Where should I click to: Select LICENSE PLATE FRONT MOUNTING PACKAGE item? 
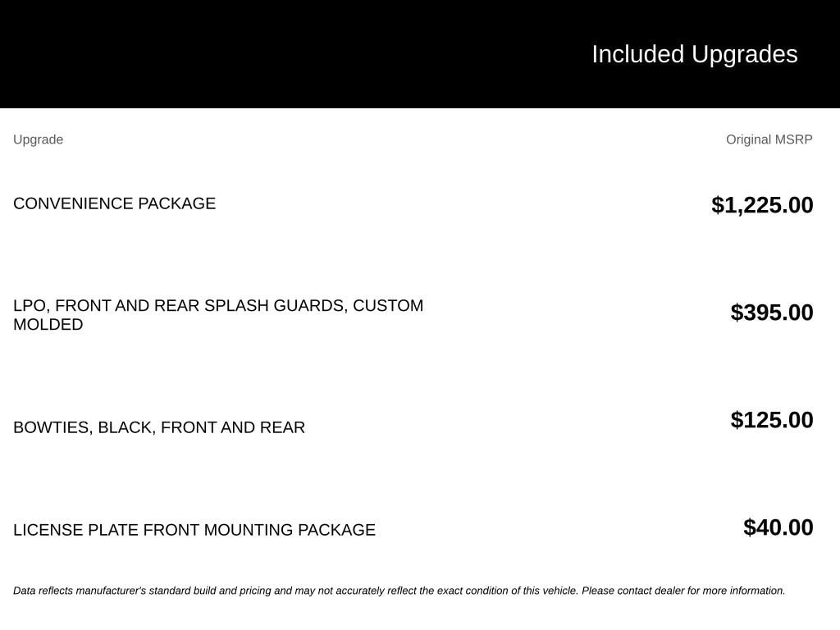pos(194,530)
